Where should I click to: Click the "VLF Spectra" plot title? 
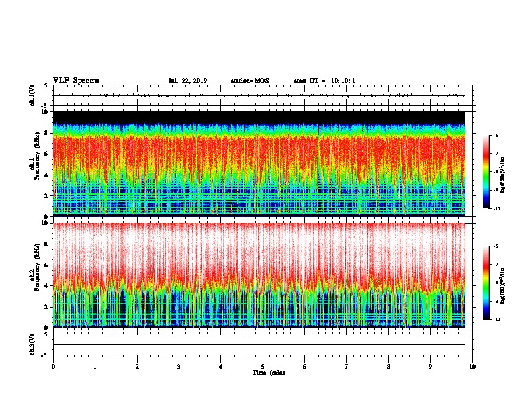tap(76, 81)
